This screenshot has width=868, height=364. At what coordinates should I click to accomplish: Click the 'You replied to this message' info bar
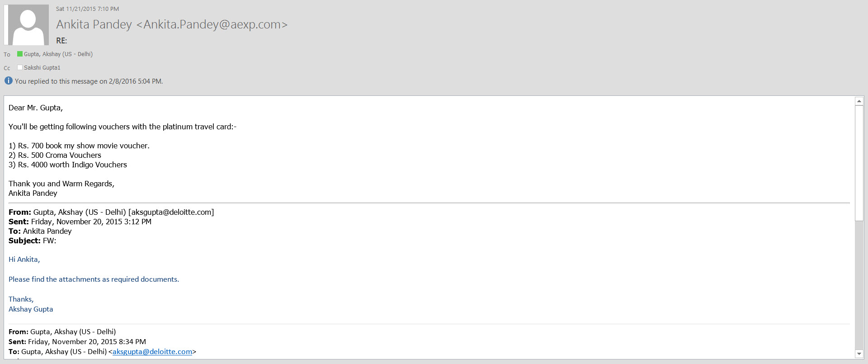click(x=89, y=81)
